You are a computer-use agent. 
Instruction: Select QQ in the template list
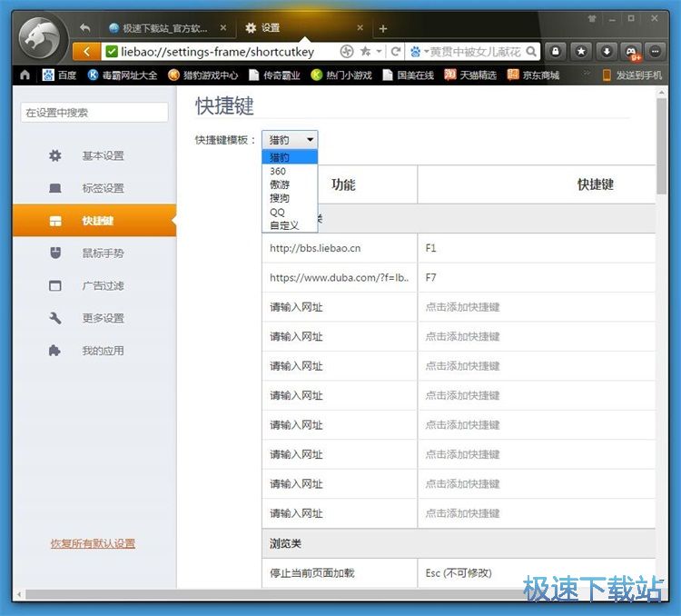[x=290, y=212]
